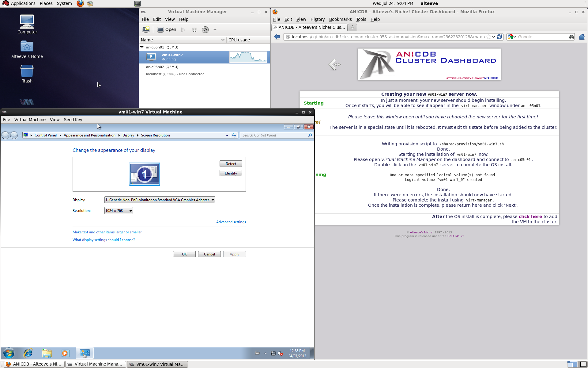Expand the Display monitor dropdown
Viewport: 588px width, 368px height.
160,200
